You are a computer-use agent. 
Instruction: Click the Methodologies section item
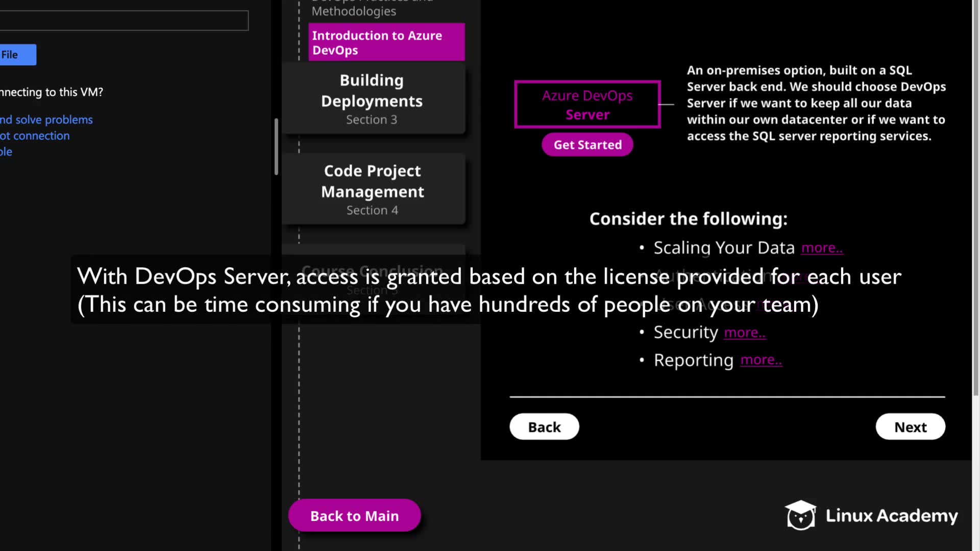click(x=354, y=10)
